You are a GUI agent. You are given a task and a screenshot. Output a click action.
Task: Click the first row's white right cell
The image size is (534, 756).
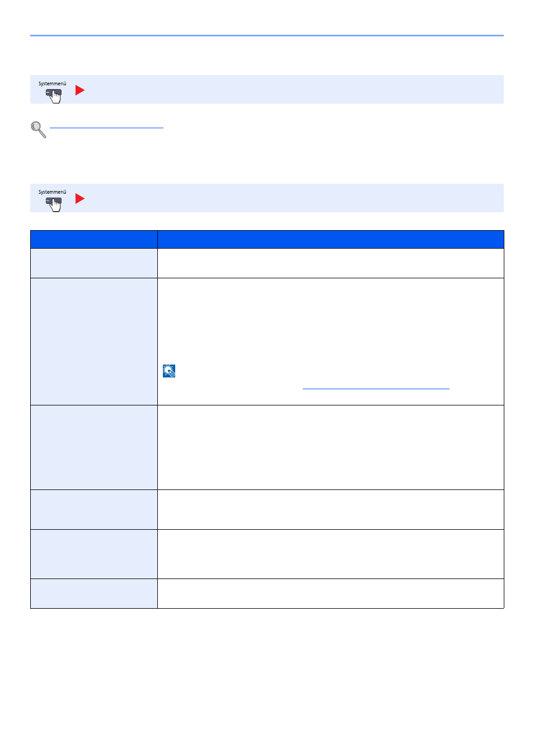coord(330,263)
